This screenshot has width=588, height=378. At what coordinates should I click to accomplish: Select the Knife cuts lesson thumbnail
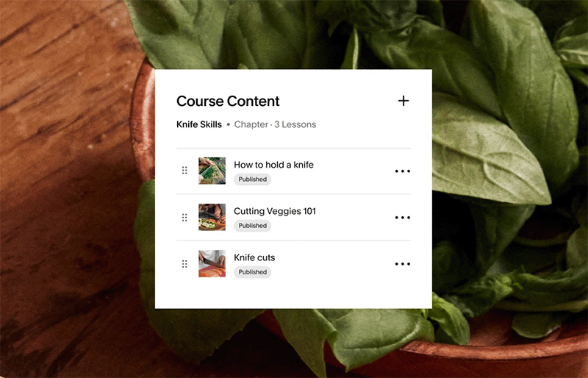point(212,263)
